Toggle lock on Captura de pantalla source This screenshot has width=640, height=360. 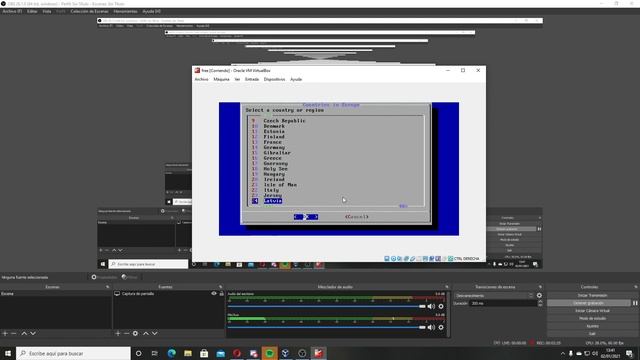click(x=222, y=293)
